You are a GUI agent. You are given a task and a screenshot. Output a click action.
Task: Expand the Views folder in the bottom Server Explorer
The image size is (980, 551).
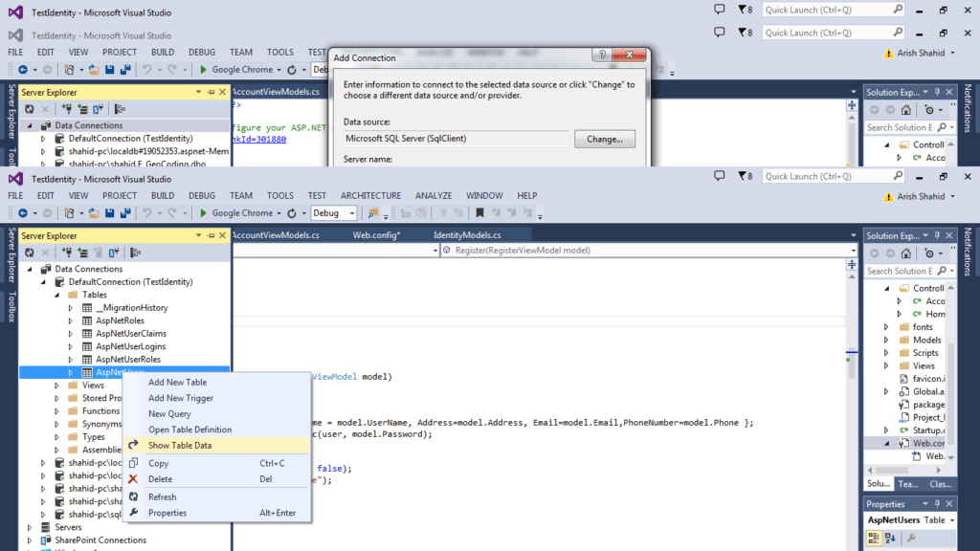(x=56, y=386)
